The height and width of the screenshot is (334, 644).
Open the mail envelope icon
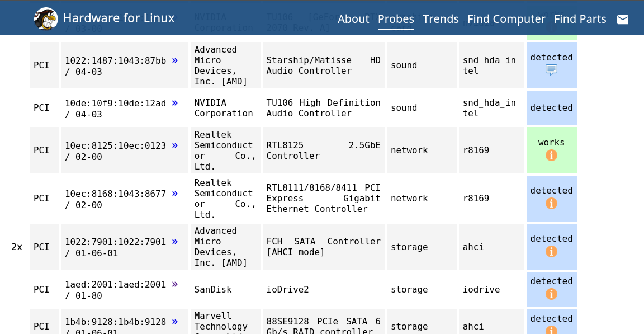click(622, 20)
